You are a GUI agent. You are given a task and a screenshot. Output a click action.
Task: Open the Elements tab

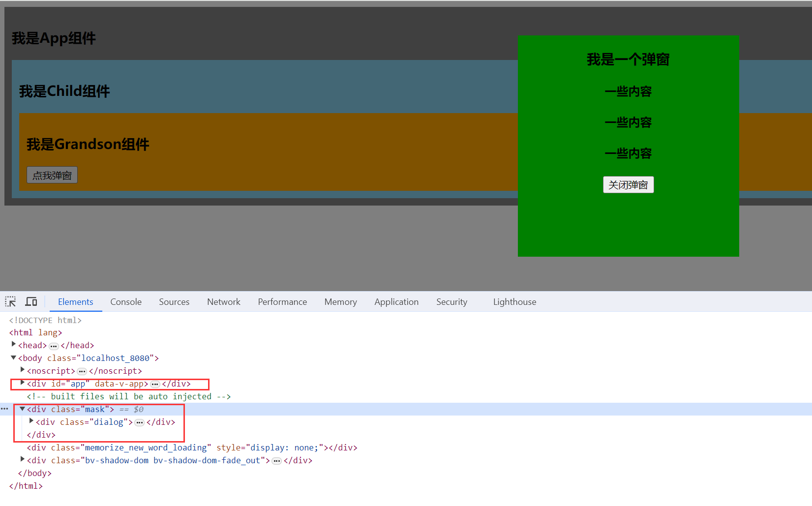pos(76,302)
